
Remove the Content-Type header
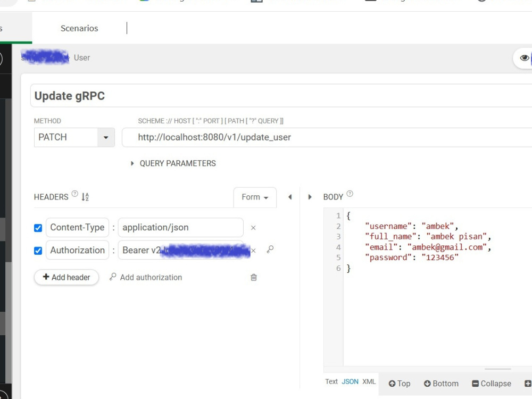pos(253,228)
